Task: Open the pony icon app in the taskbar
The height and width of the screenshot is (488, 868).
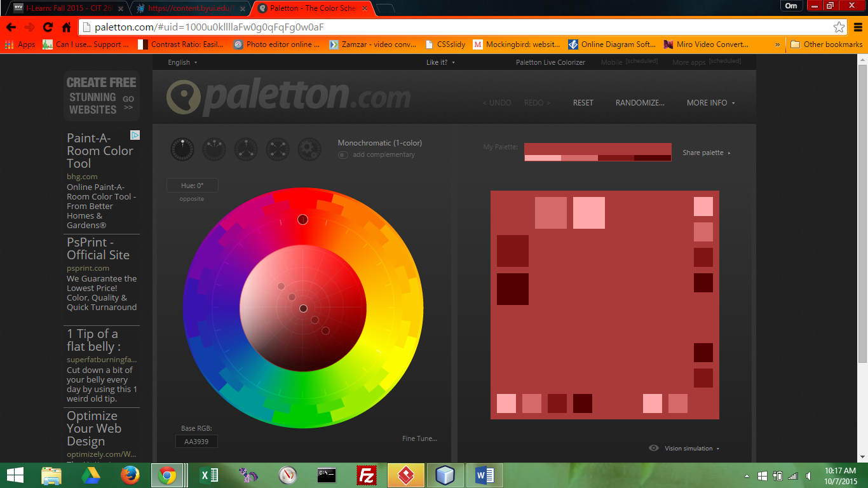Action: (x=248, y=475)
